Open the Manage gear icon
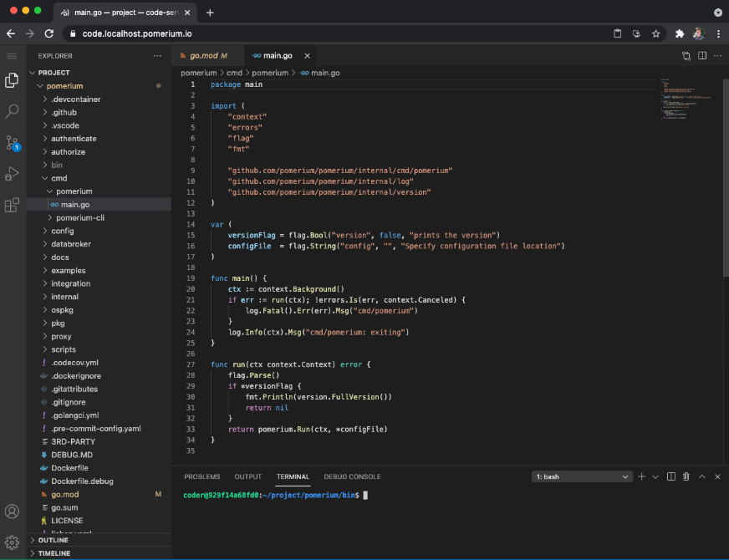 click(x=12, y=542)
